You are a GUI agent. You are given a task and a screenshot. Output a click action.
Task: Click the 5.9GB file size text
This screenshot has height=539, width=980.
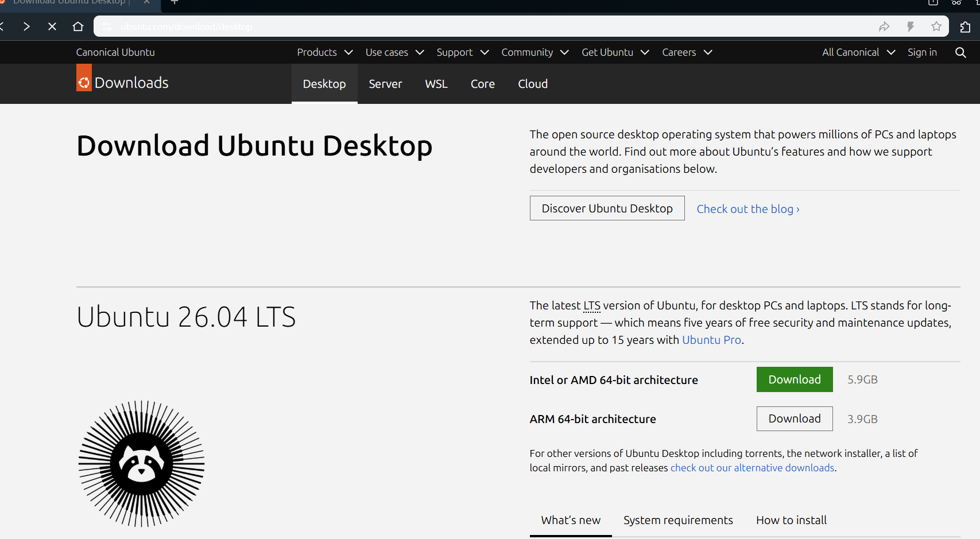(862, 379)
